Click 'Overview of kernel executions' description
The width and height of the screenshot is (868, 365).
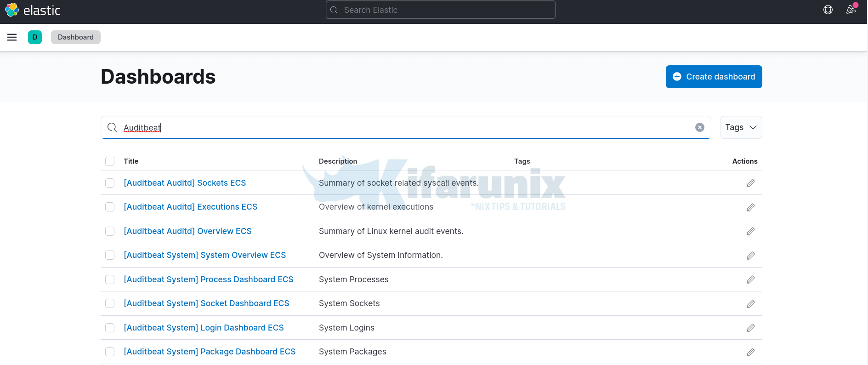point(376,207)
